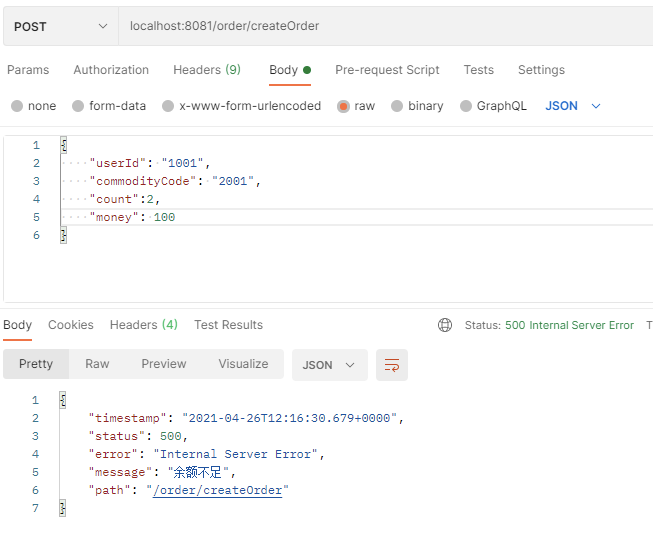The width and height of the screenshot is (653, 543).
Task: Open the POST method dropdown
Action: pos(61,26)
